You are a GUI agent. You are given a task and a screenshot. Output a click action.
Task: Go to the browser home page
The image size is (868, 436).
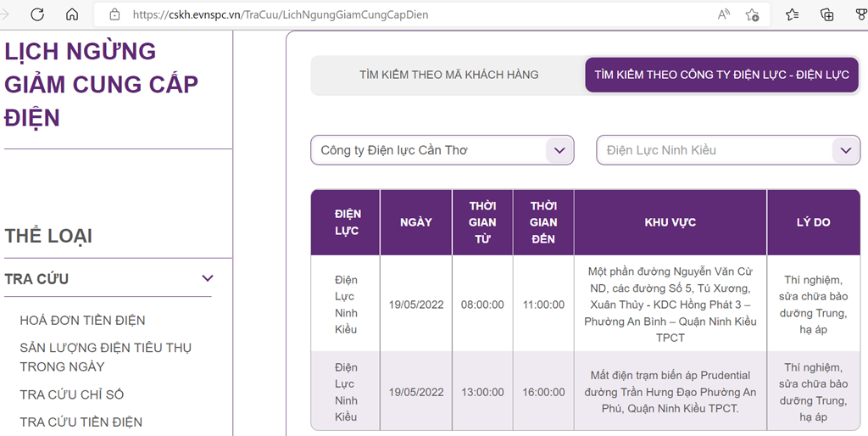(72, 14)
